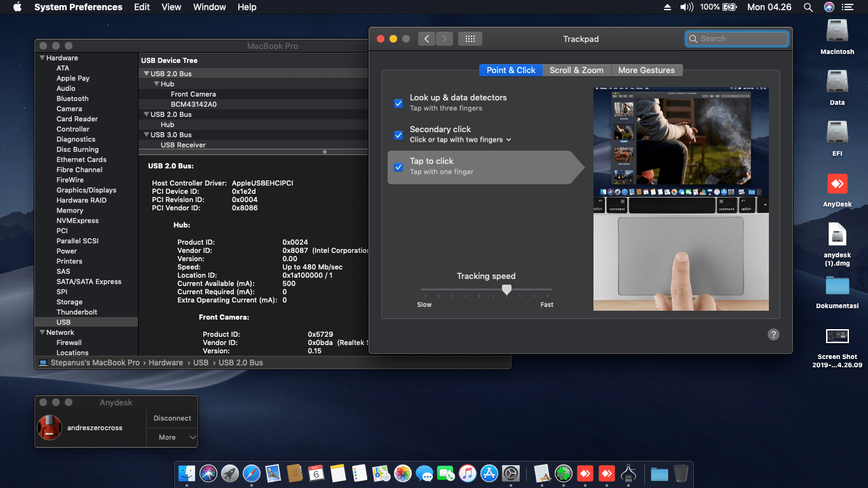Open Siri in the menu bar
The width and height of the screenshot is (868, 488).
(829, 7)
